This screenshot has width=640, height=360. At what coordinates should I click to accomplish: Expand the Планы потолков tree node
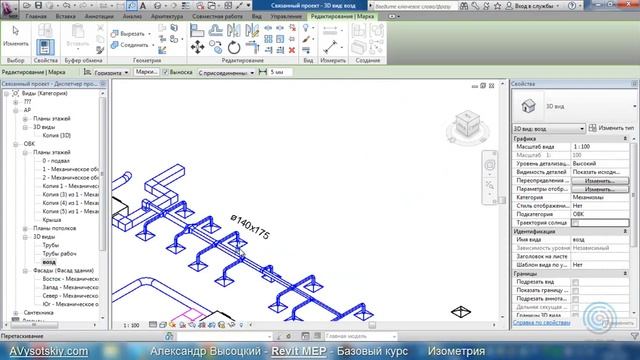25,229
